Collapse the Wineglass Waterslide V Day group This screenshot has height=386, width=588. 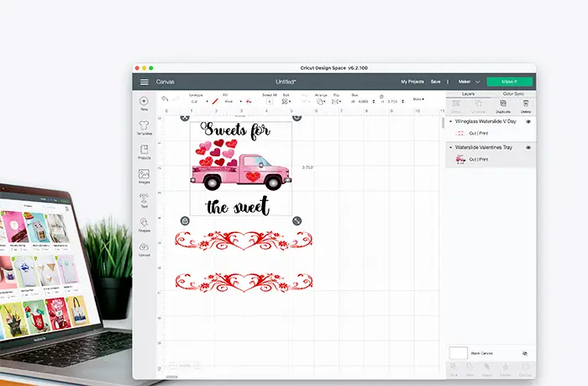click(451, 122)
